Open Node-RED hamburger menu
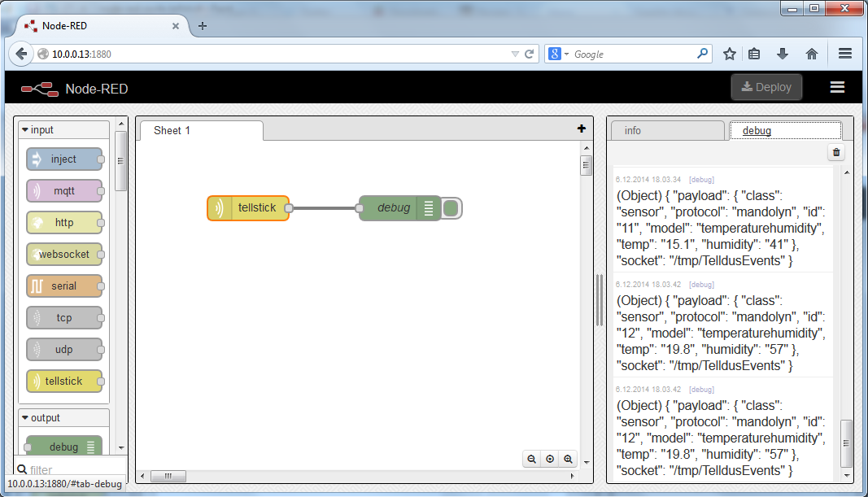The image size is (868, 497). tap(837, 88)
